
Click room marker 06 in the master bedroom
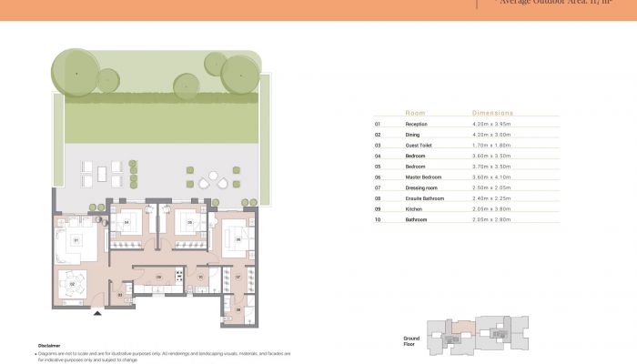tap(238, 239)
